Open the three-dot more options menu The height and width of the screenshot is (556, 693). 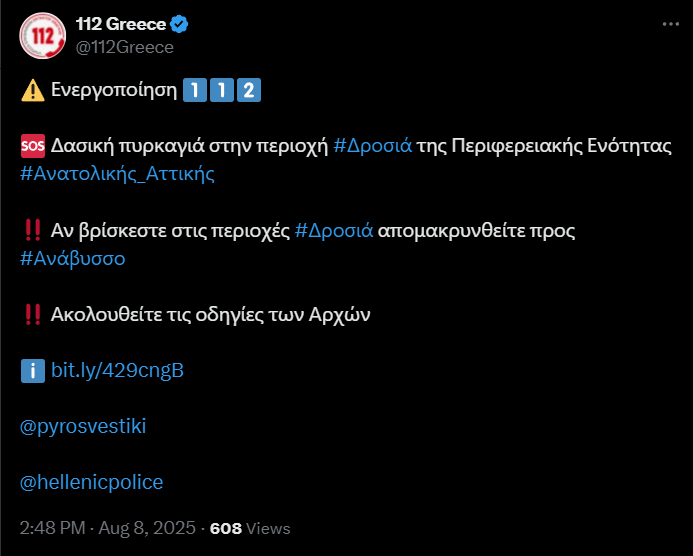pyautogui.click(x=665, y=25)
